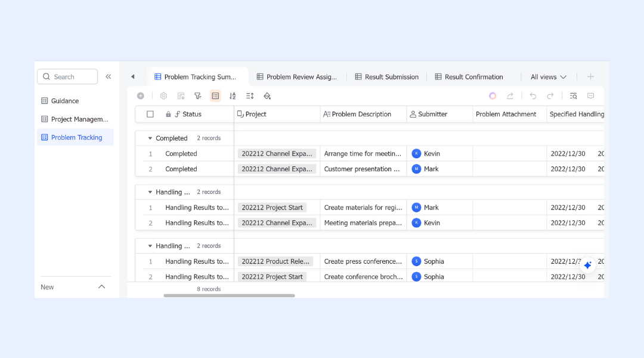
Task: Open the A-Z sort tool
Action: (x=233, y=96)
